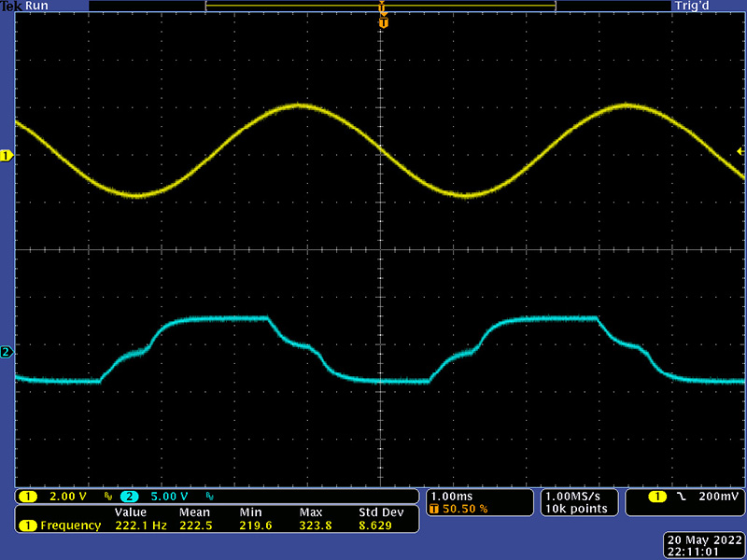
Task: Select channel 2 badge in scale readout
Action: click(x=129, y=496)
